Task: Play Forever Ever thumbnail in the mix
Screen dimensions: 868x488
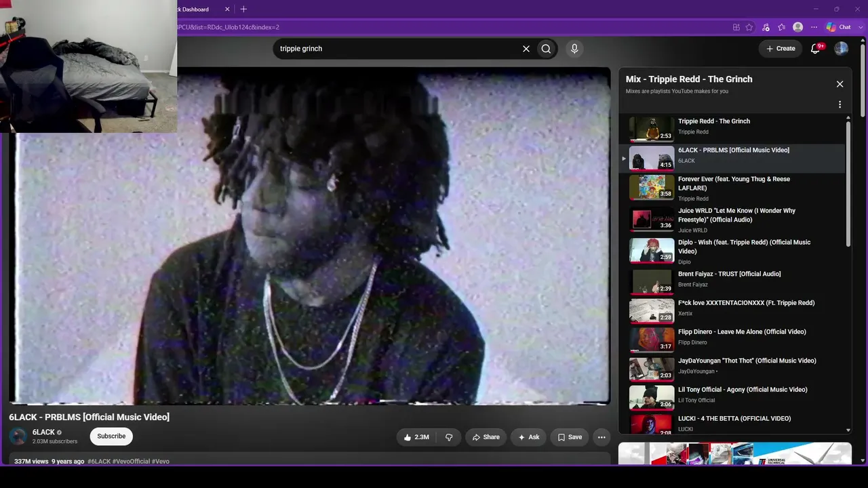Action: pyautogui.click(x=652, y=187)
